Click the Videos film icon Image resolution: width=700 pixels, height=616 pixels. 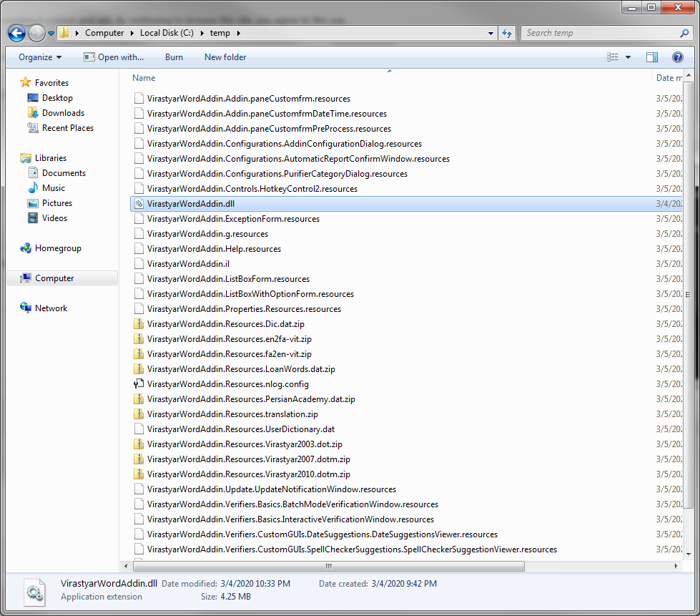pyautogui.click(x=33, y=218)
